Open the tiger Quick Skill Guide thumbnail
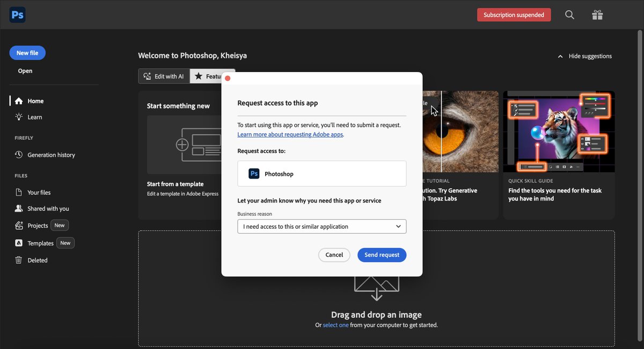 click(559, 132)
